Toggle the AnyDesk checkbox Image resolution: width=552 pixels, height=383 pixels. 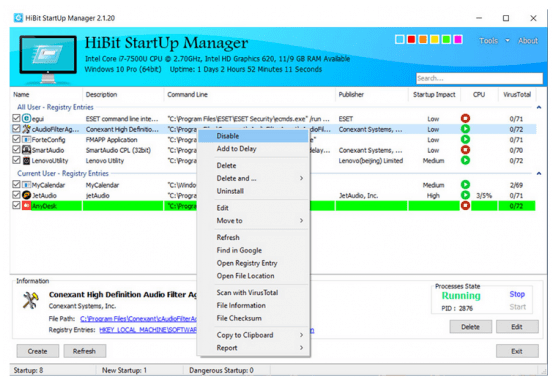point(16,205)
